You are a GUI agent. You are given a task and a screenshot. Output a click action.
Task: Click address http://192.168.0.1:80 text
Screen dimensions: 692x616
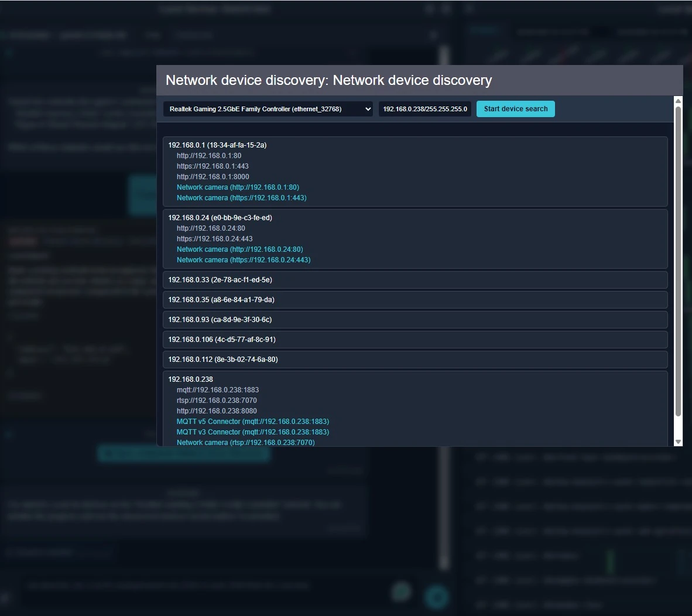point(209,155)
